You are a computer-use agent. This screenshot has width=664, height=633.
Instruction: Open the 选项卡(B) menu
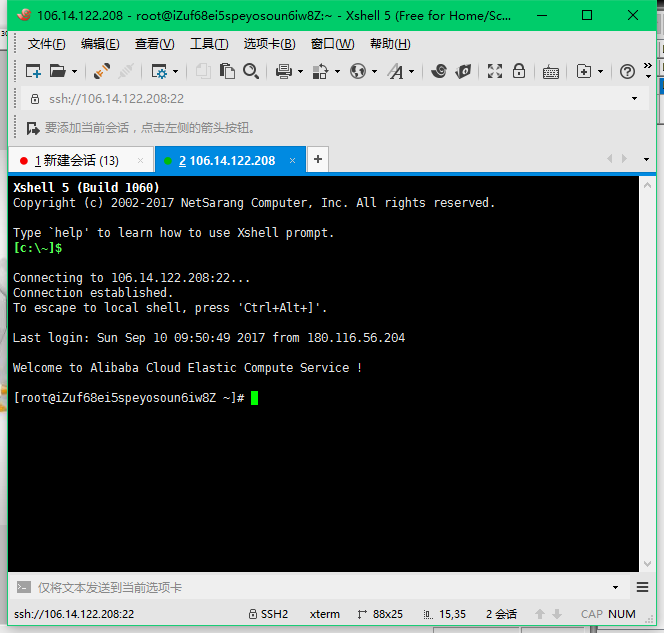(x=269, y=44)
